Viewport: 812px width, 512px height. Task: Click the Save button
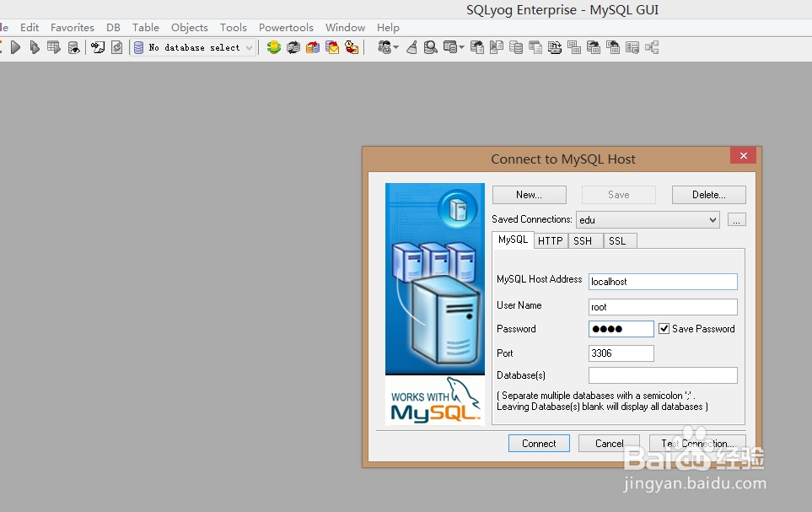[x=619, y=195]
